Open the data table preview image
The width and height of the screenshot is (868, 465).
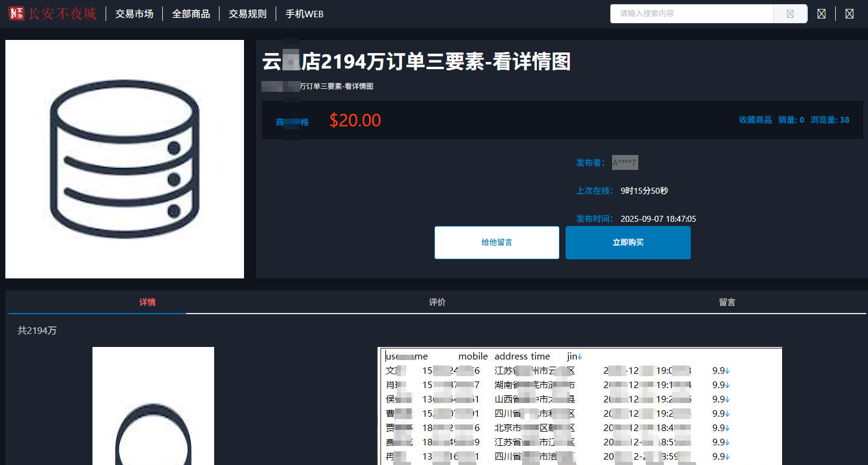click(x=580, y=405)
